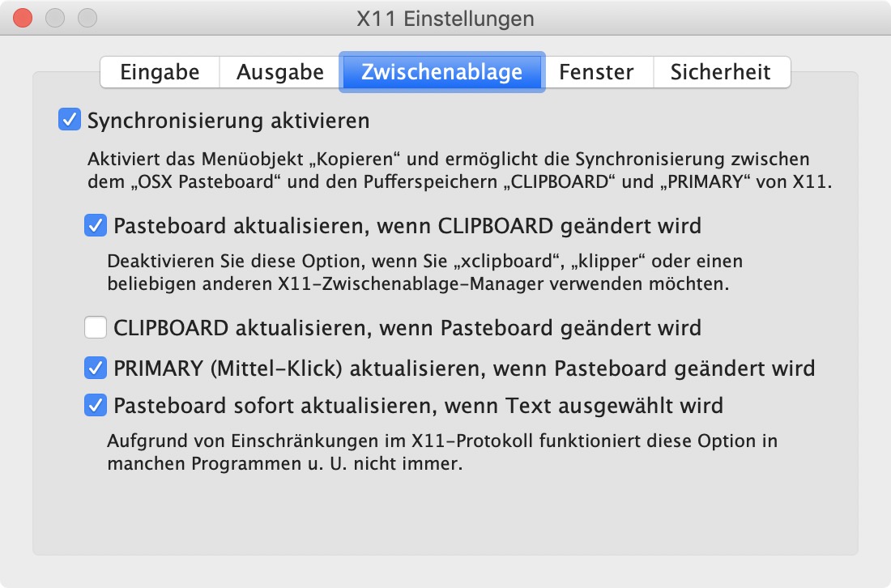The image size is (891, 588).
Task: Uncheck 'Pasteboard sofort aktualisieren, wenn Text ausgewählt wird'
Action: (95, 406)
